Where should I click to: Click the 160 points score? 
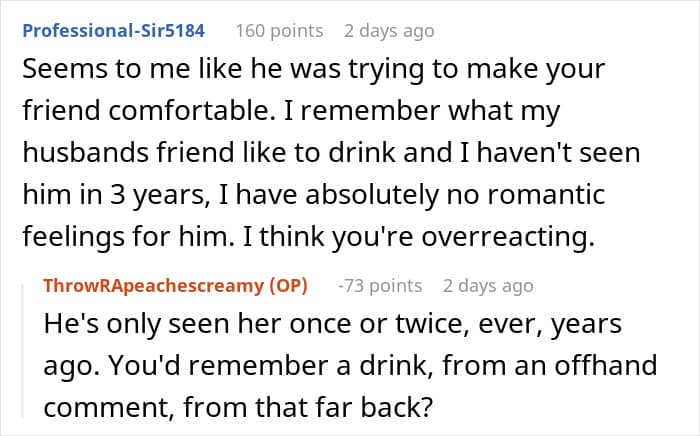pos(279,30)
